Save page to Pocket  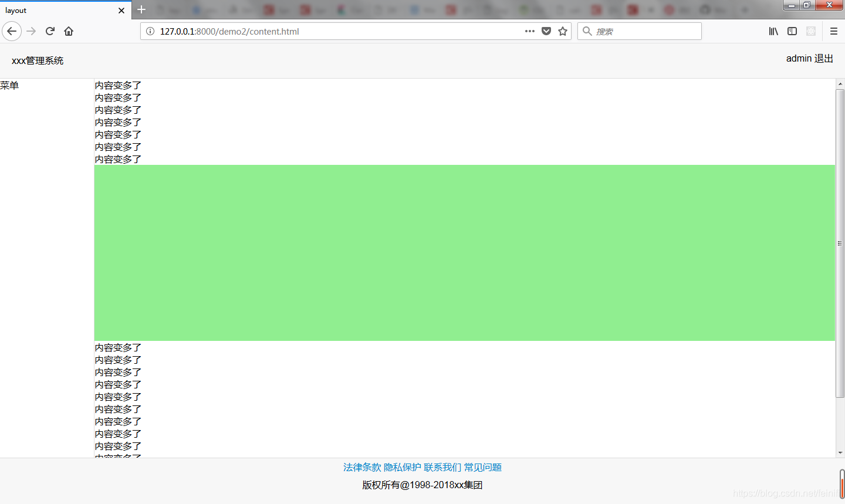(x=546, y=31)
